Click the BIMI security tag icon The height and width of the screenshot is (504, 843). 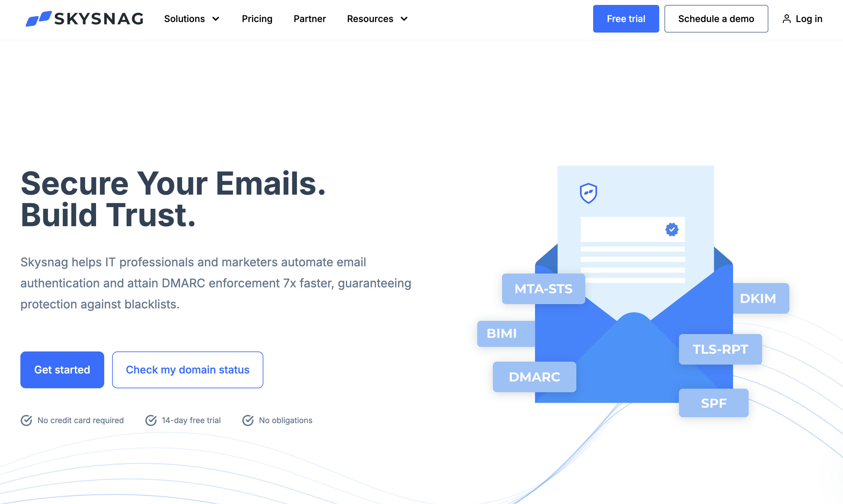(x=502, y=332)
